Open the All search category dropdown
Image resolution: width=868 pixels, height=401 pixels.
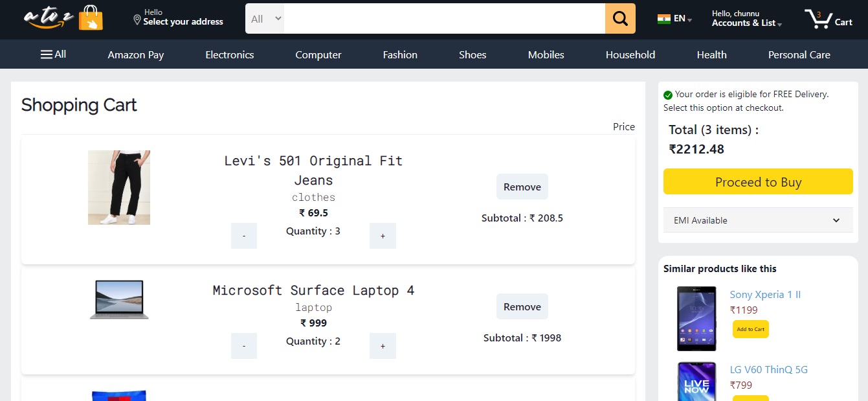tap(265, 19)
